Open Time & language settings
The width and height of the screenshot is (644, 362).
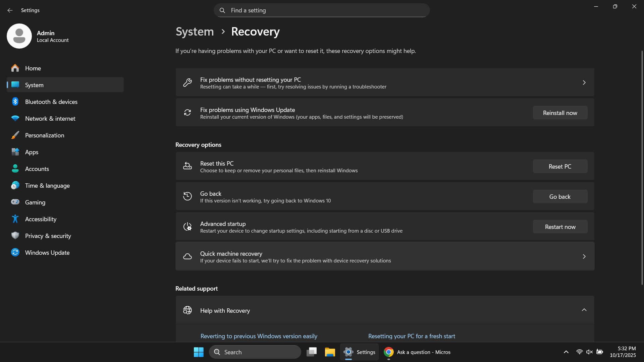click(x=47, y=185)
